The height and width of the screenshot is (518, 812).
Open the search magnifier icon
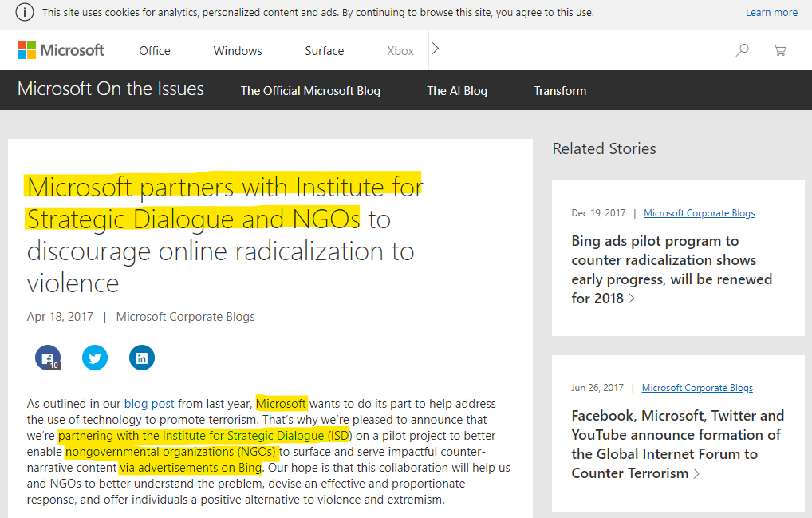click(x=742, y=50)
